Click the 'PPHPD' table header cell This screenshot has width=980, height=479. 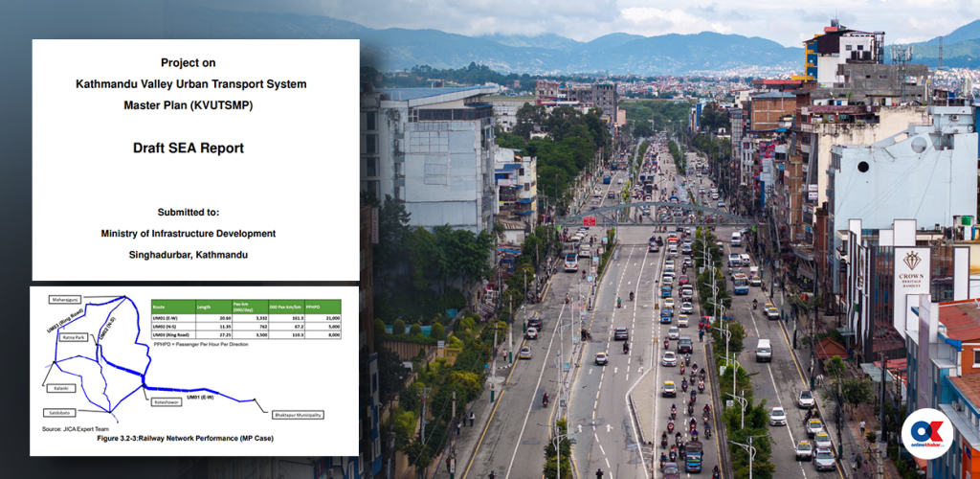(x=323, y=307)
